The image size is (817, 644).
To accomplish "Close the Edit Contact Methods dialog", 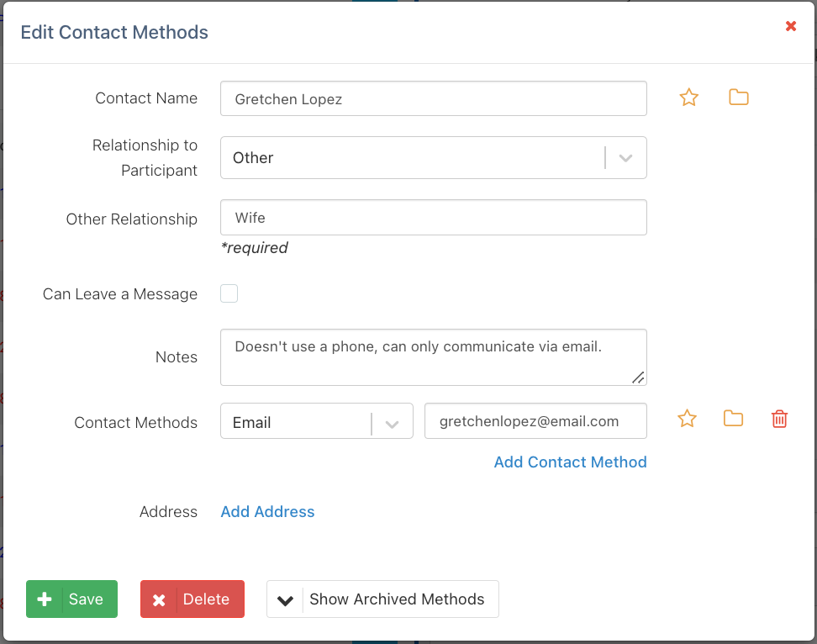I will pos(790,26).
